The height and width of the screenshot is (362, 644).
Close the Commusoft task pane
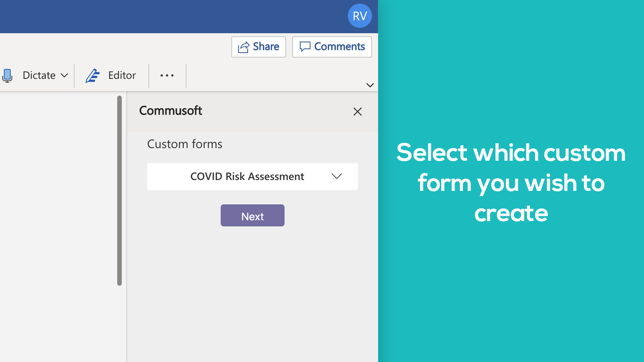tap(357, 112)
